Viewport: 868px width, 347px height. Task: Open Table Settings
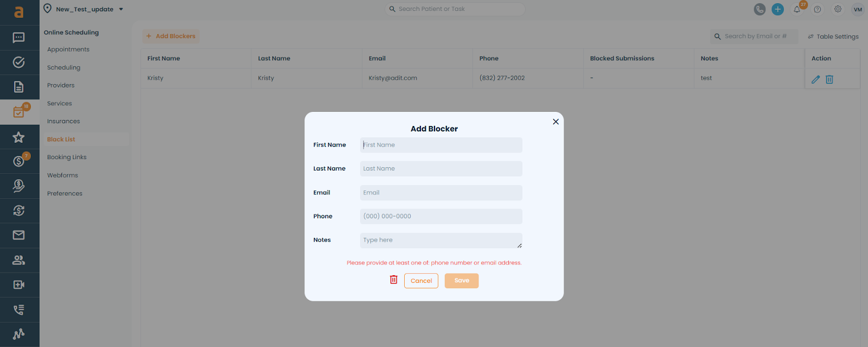(833, 36)
